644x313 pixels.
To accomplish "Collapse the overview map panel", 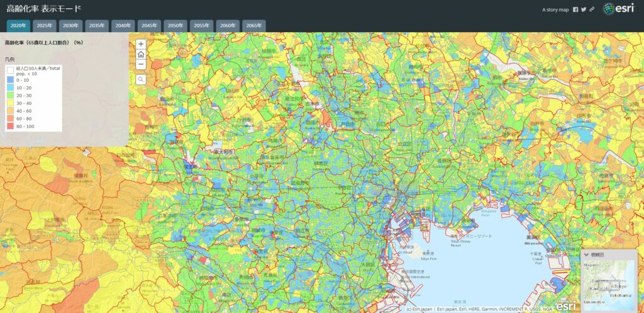I will pyautogui.click(x=587, y=254).
